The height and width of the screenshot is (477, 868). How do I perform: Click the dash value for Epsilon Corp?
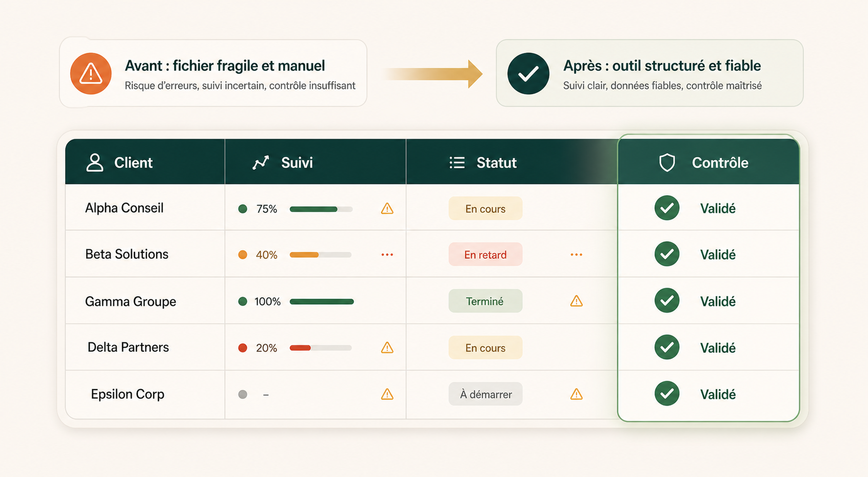coord(266,394)
